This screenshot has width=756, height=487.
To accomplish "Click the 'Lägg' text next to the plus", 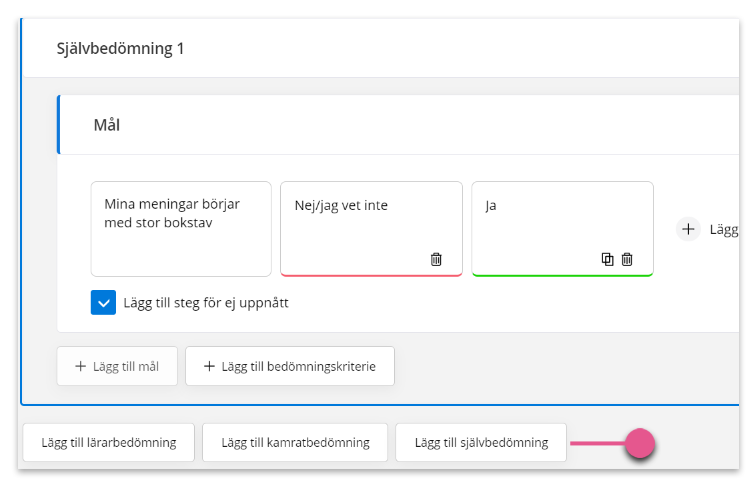I will click(x=724, y=230).
